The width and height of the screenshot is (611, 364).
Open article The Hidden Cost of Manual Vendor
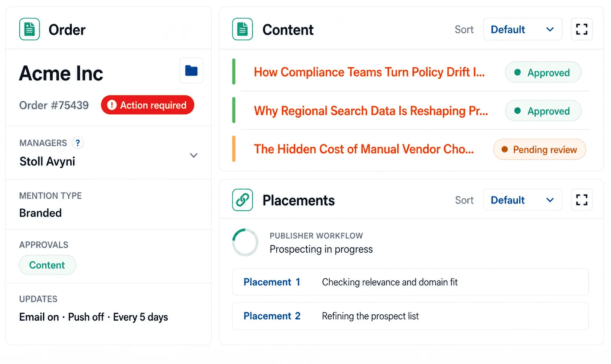(x=364, y=149)
